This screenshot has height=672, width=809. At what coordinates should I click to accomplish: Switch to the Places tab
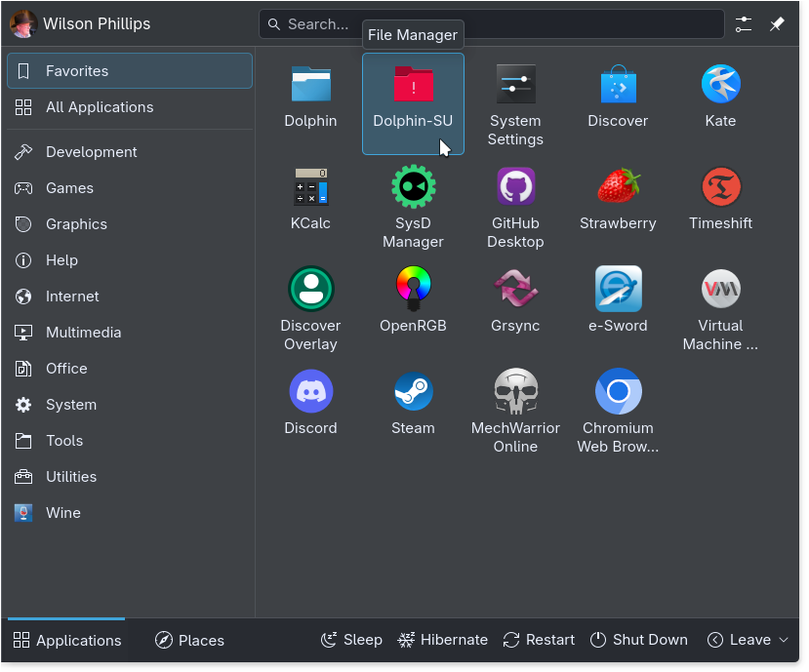pos(189,640)
